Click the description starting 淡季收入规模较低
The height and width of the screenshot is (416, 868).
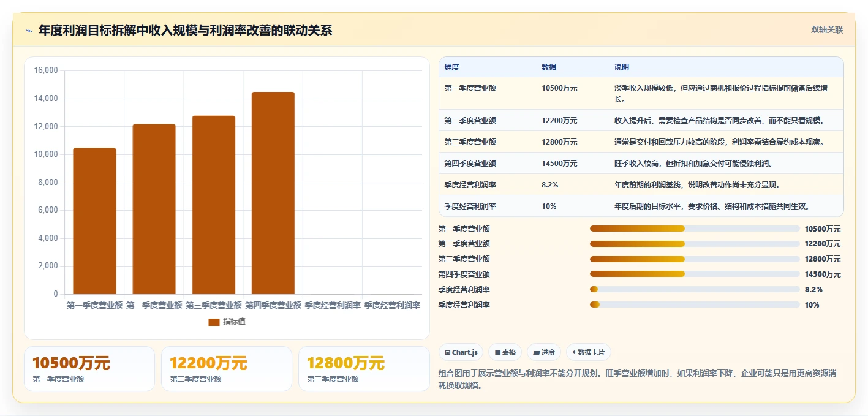(721, 94)
